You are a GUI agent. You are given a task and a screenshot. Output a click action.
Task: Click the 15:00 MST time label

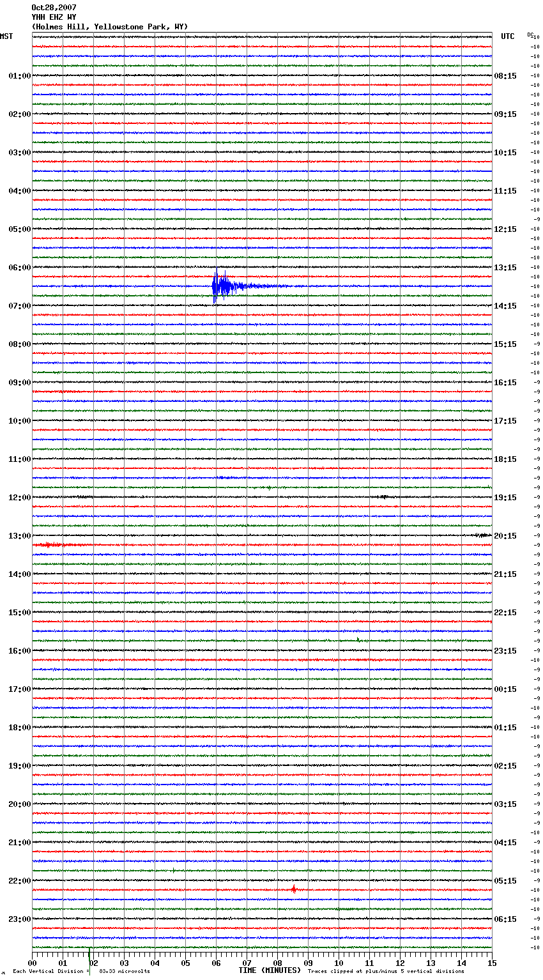[20, 613]
